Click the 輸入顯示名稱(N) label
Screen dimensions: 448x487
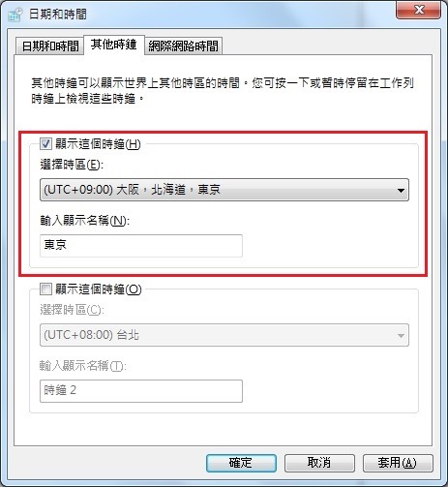(84, 221)
